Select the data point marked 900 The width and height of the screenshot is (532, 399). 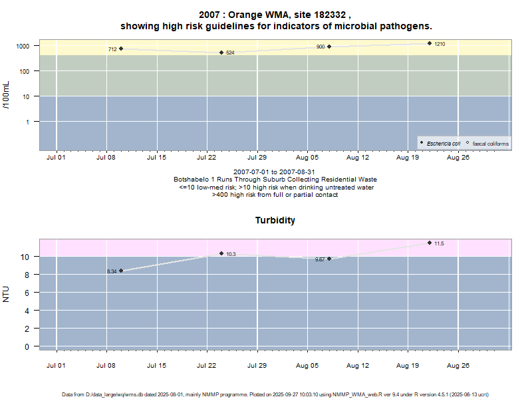(329, 47)
